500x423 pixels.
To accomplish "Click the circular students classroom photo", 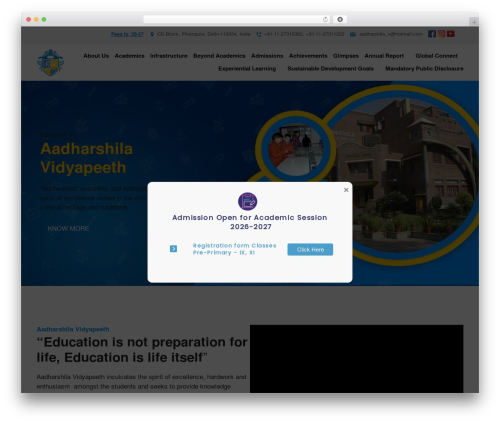I will 295,149.
